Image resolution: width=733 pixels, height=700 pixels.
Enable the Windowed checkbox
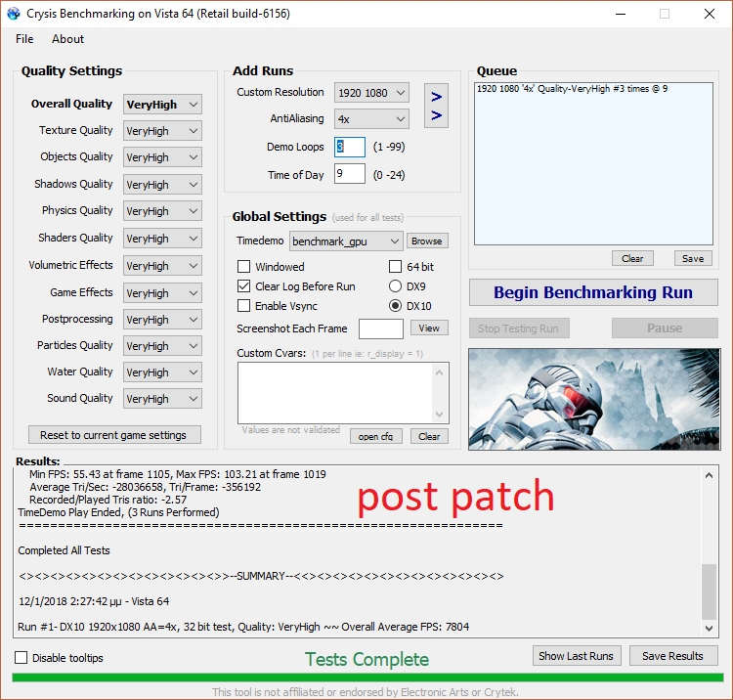tap(244, 267)
